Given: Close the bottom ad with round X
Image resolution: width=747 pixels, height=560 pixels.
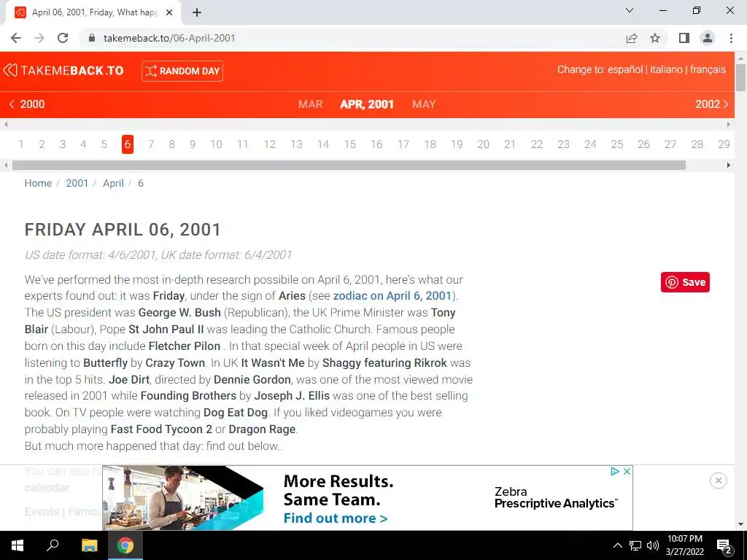Looking at the screenshot, I should click(719, 481).
